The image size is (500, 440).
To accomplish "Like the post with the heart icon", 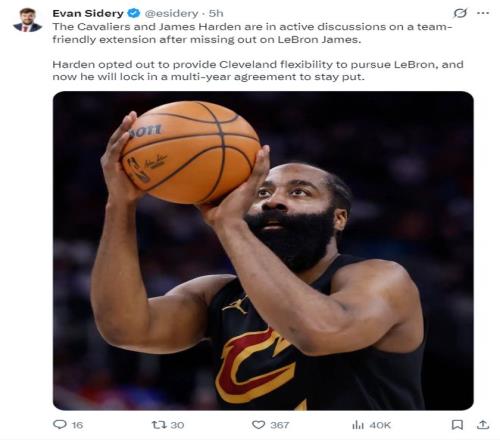I will [x=258, y=425].
